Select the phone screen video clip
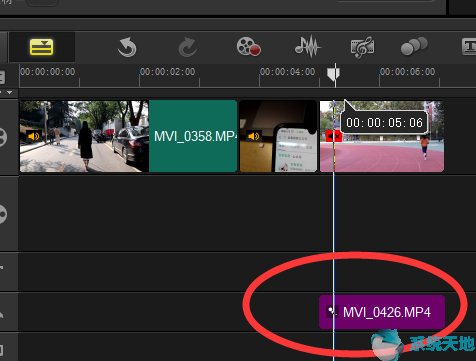476x361 pixels. [x=278, y=136]
